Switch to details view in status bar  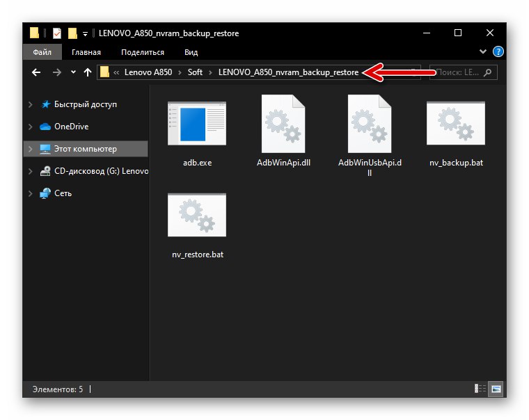(x=480, y=389)
